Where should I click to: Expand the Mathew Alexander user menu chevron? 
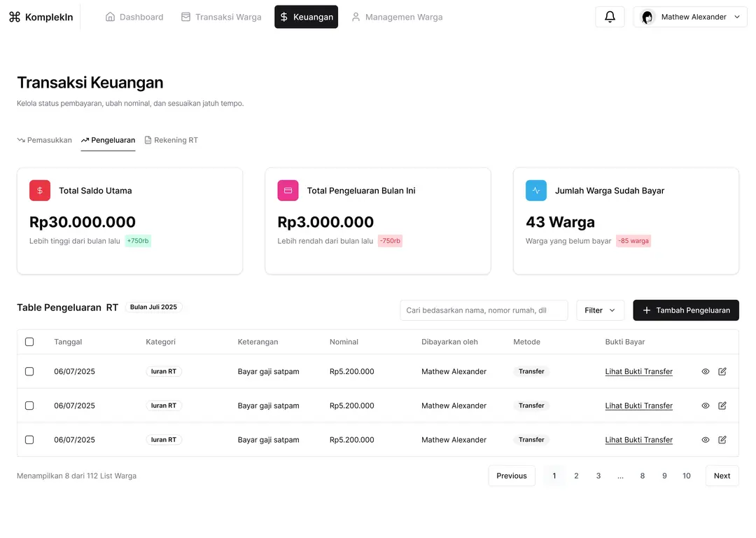pos(737,17)
